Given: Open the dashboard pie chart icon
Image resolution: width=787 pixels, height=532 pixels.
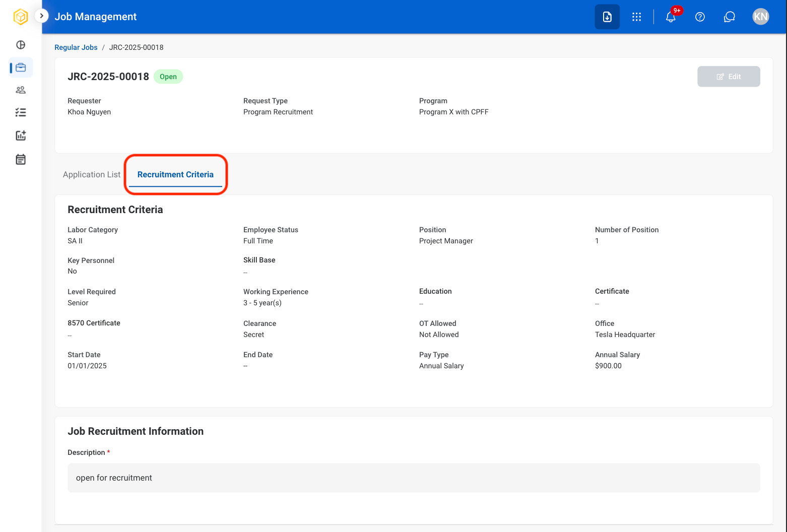Looking at the screenshot, I should pyautogui.click(x=21, y=45).
